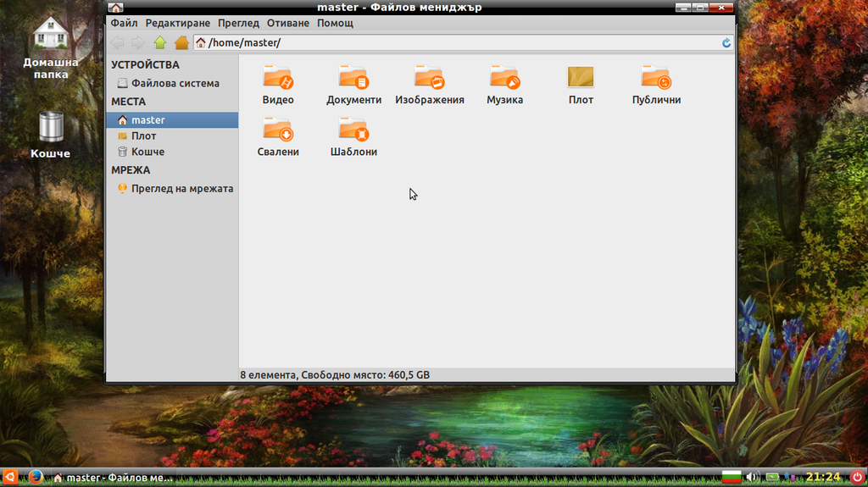This screenshot has width=868, height=487.
Task: Reload the folder with the refresh icon
Action: click(726, 42)
